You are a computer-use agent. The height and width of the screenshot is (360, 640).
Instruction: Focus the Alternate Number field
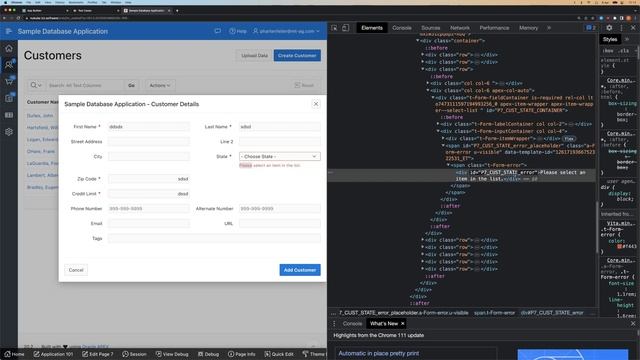click(x=280, y=209)
